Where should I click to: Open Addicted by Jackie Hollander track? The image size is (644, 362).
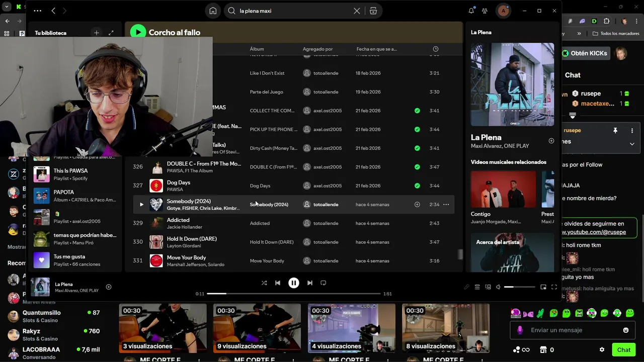click(178, 220)
